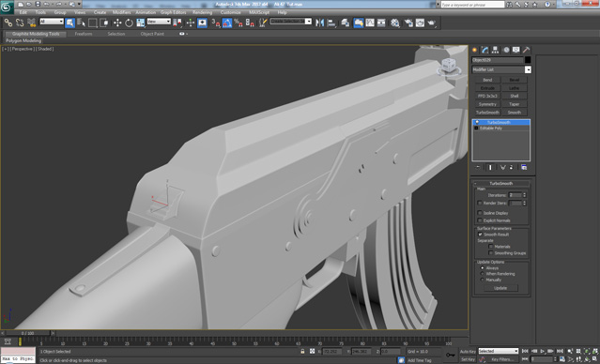
Task: Switch to the Object Paint ribbon tab
Action: pos(152,34)
